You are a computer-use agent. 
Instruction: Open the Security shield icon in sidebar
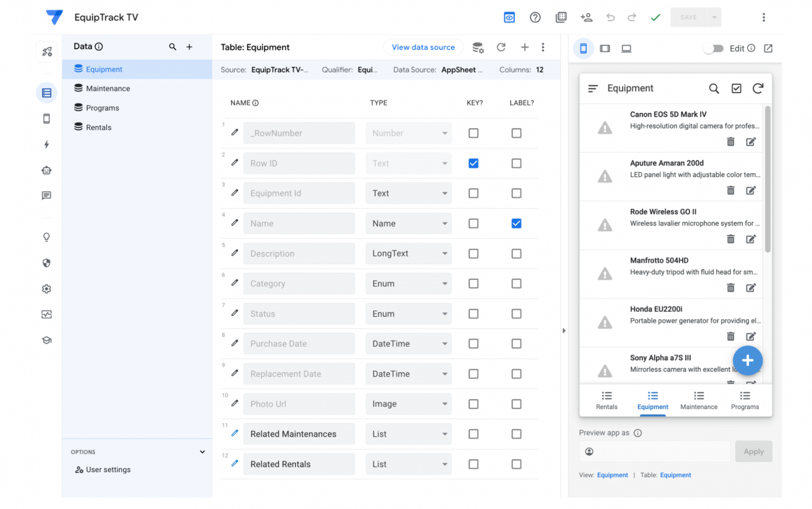pos(47,263)
